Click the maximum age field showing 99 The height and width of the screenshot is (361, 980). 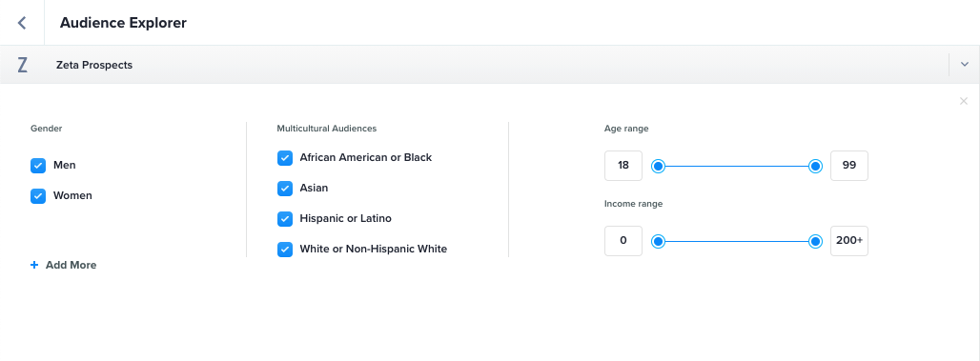(x=848, y=166)
